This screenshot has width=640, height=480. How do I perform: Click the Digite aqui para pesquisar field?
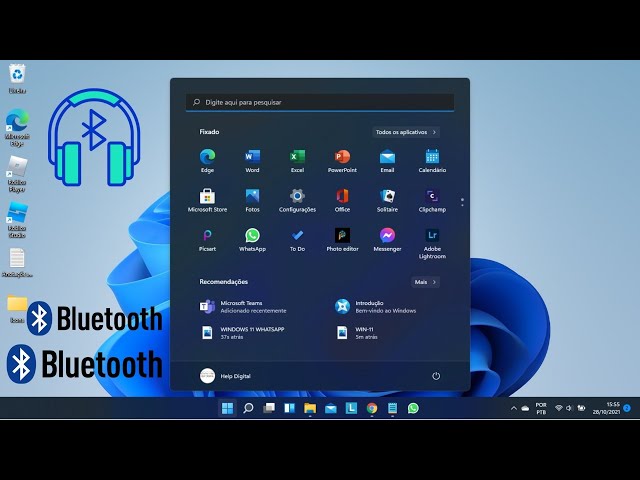pos(320,102)
